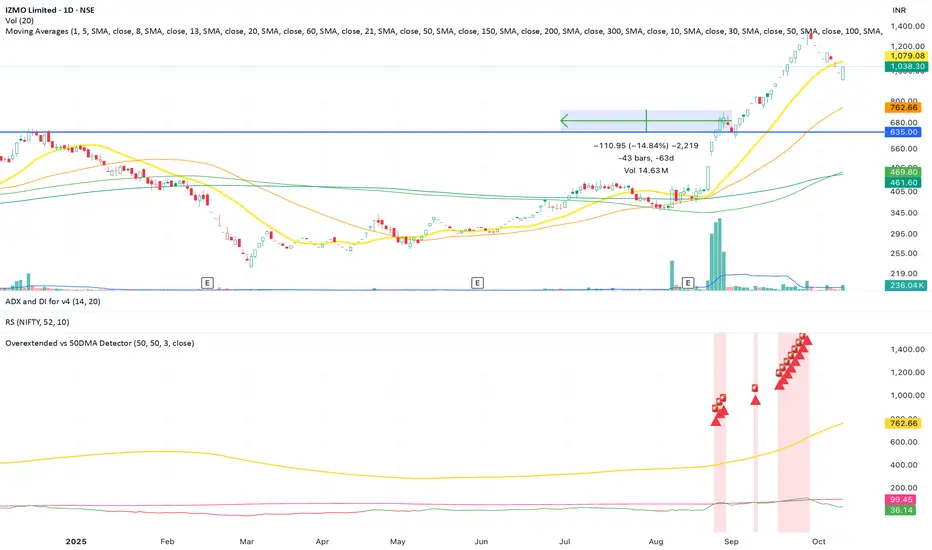
Task: Click the 461.60 moving average label
Action: point(904,183)
